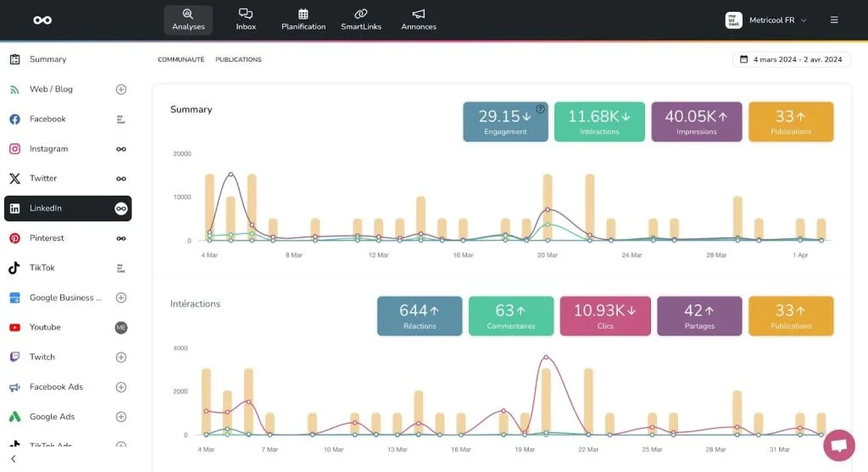
Task: Select Summary in the sidebar
Action: 47,59
